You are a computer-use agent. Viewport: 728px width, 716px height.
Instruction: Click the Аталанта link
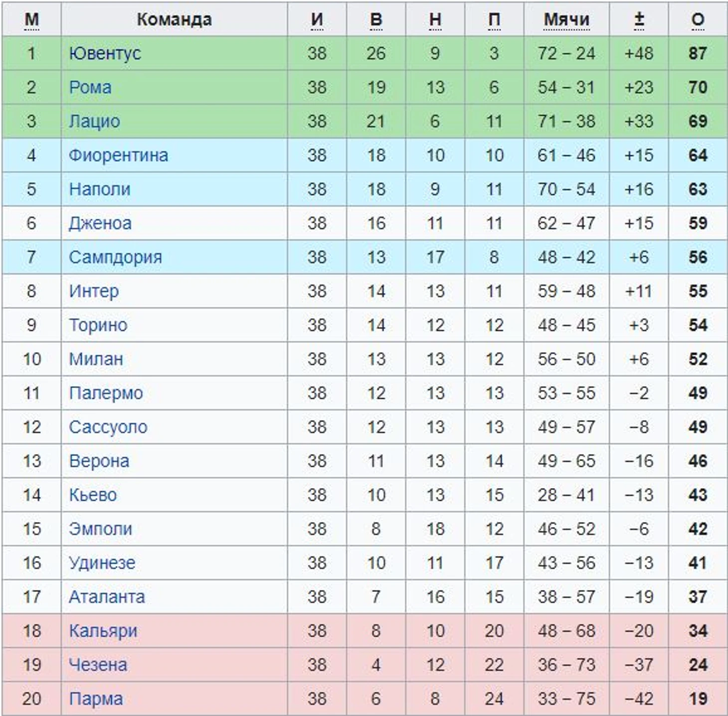[107, 596]
